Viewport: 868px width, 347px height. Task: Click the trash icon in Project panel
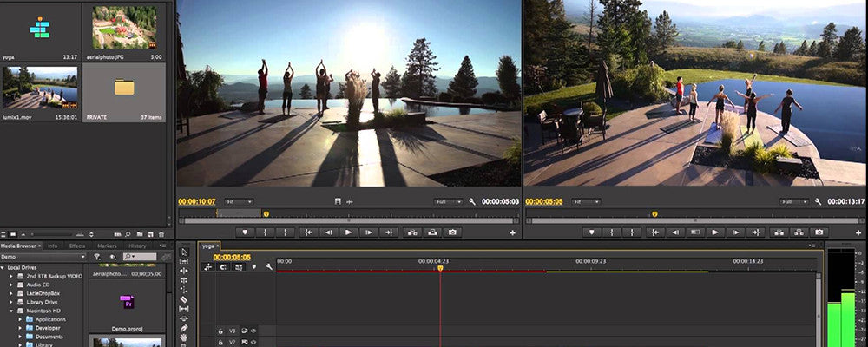pos(161,234)
